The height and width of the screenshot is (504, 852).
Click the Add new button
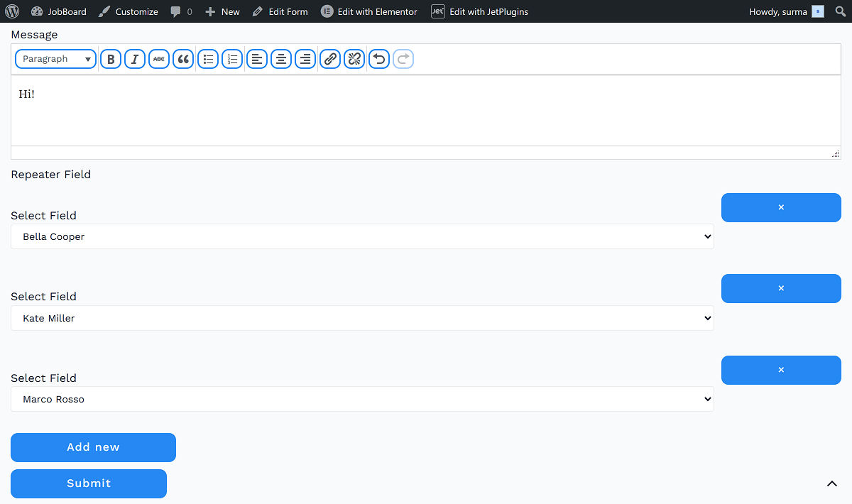pos(93,447)
